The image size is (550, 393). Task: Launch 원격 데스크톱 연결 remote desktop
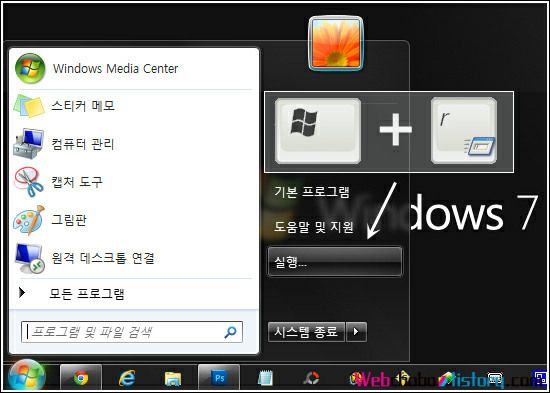click(x=133, y=258)
